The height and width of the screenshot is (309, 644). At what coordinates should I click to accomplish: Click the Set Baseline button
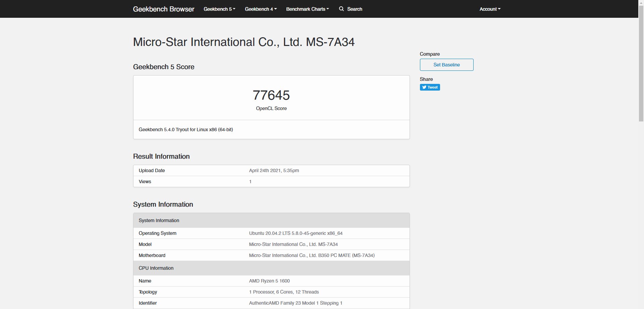tap(446, 65)
